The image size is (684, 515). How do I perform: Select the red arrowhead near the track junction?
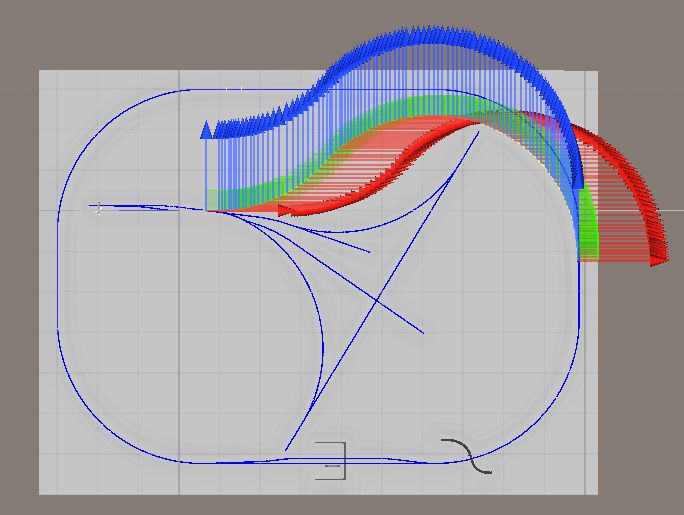click(x=284, y=210)
